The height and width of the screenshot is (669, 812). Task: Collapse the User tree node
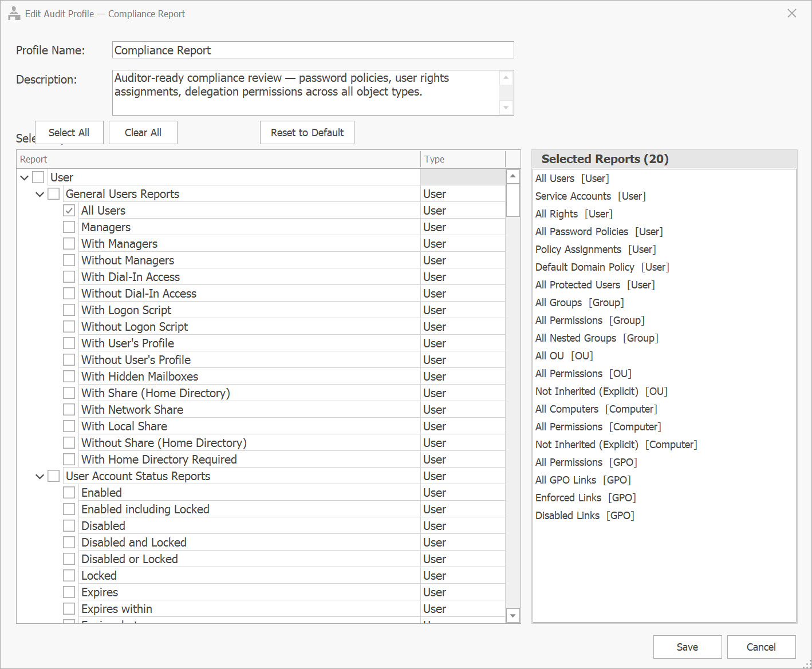tap(24, 177)
